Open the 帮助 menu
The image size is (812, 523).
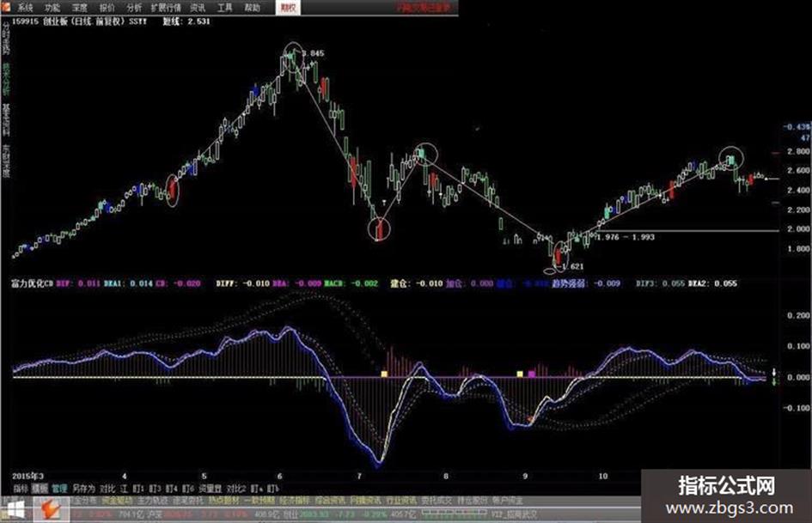[x=253, y=8]
